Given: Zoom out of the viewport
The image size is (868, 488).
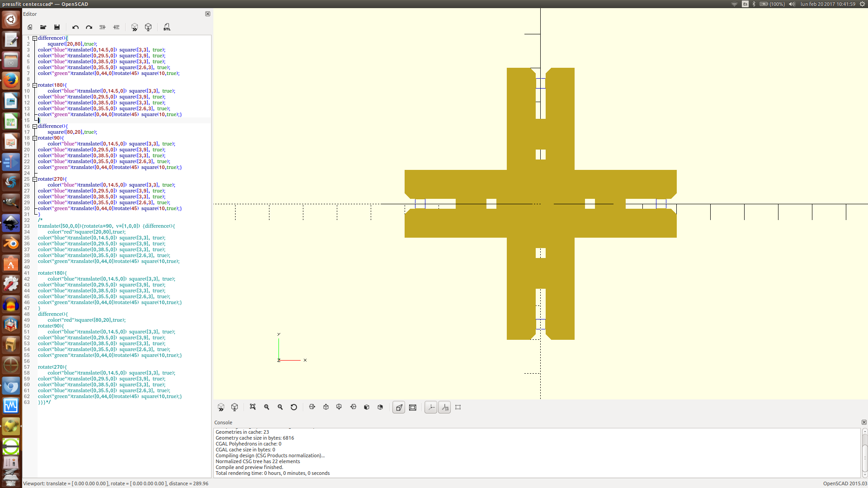Looking at the screenshot, I should [280, 407].
